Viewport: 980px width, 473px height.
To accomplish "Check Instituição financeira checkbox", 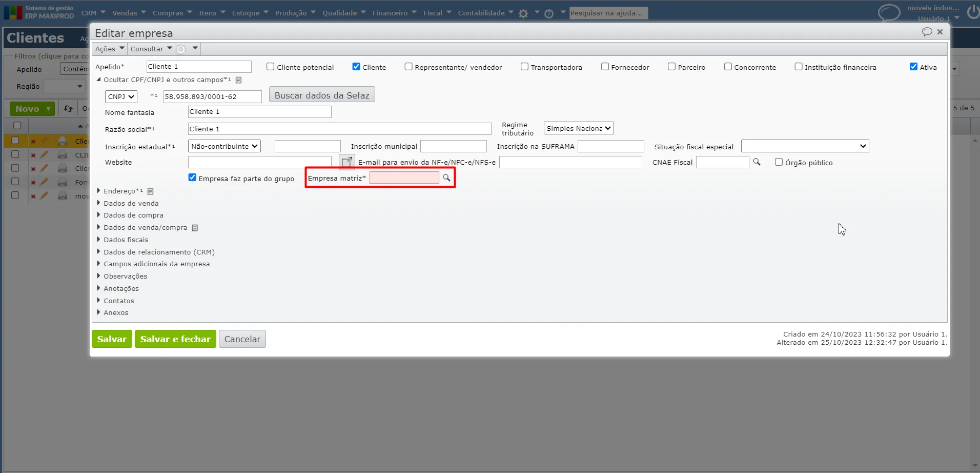I will (x=799, y=67).
